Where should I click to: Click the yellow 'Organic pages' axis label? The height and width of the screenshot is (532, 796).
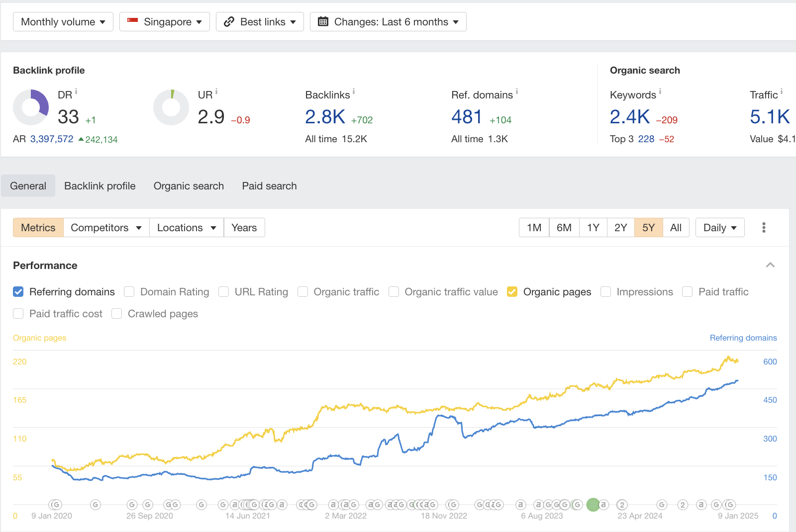point(40,338)
